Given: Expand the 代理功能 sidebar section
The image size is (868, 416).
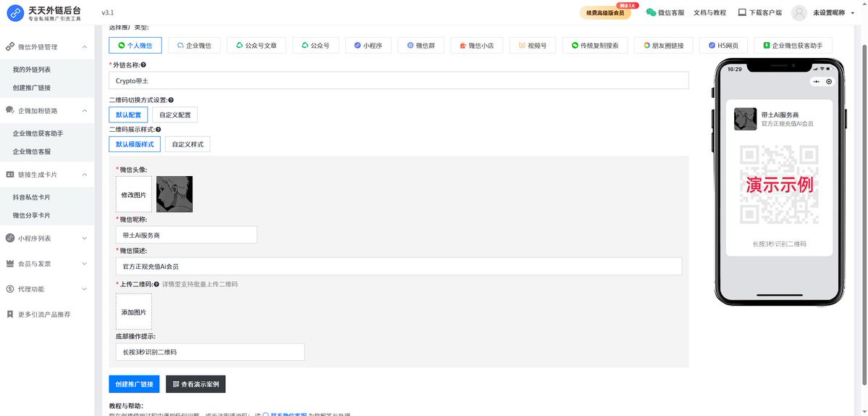Looking at the screenshot, I should 85,289.
